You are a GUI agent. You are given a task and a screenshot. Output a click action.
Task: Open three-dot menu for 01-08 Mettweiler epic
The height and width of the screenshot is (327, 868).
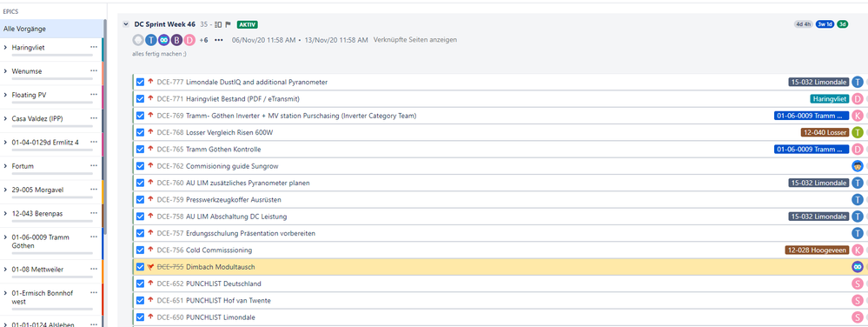point(94,270)
